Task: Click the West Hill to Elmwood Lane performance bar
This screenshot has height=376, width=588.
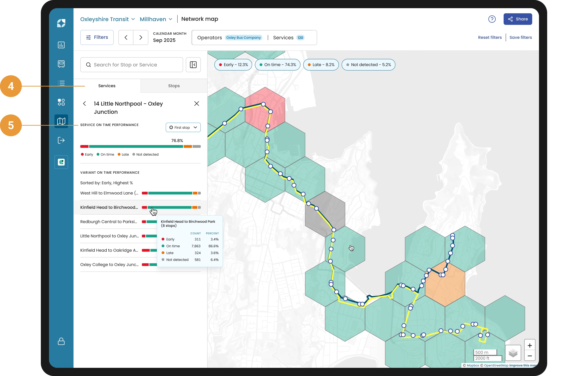Action: 171,193
